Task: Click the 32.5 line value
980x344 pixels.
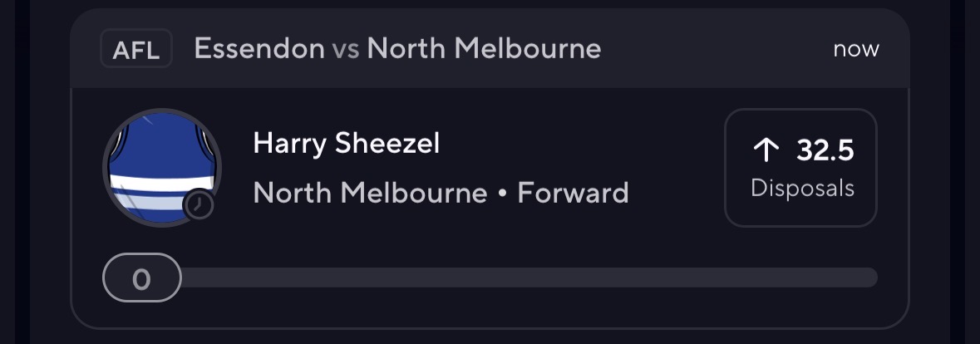Action: [825, 151]
